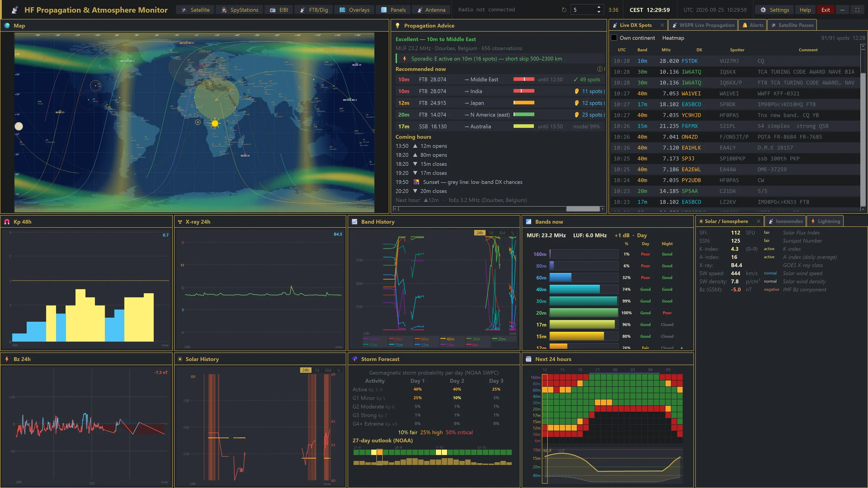Select the F5TDK callsign in DX spots
Viewport: 868px width, 488px height.
point(690,61)
